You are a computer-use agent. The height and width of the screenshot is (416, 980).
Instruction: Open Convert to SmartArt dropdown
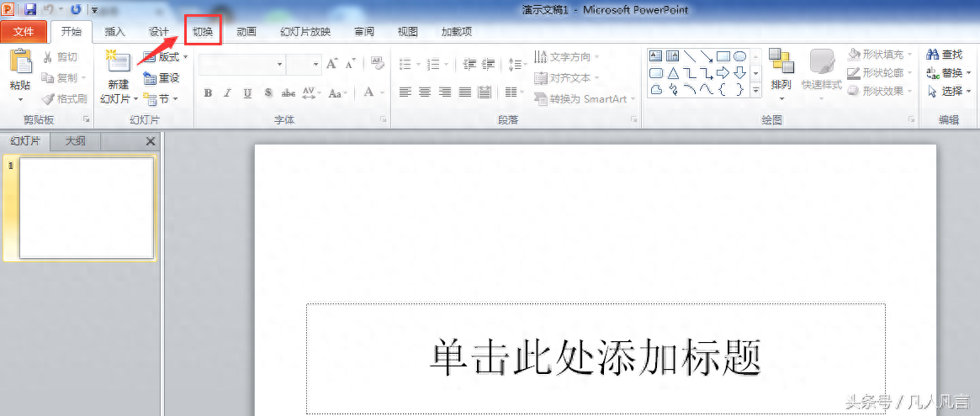[x=585, y=98]
